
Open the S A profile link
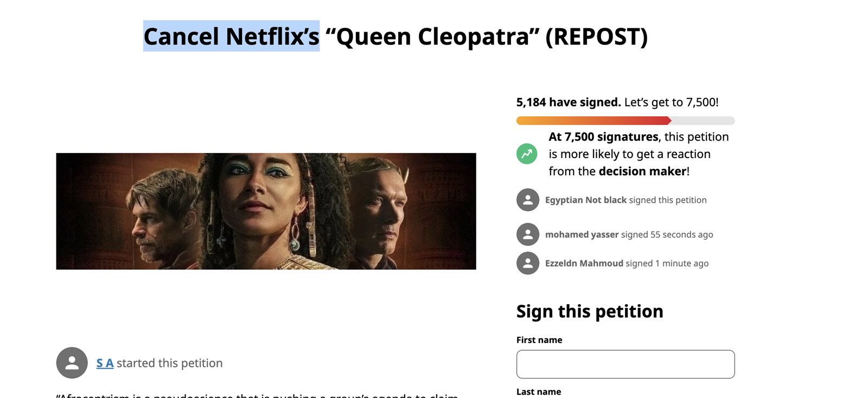(x=105, y=363)
